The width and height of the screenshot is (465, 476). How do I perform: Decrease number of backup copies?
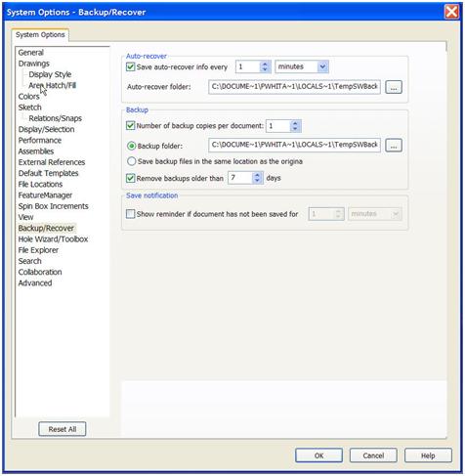click(295, 128)
